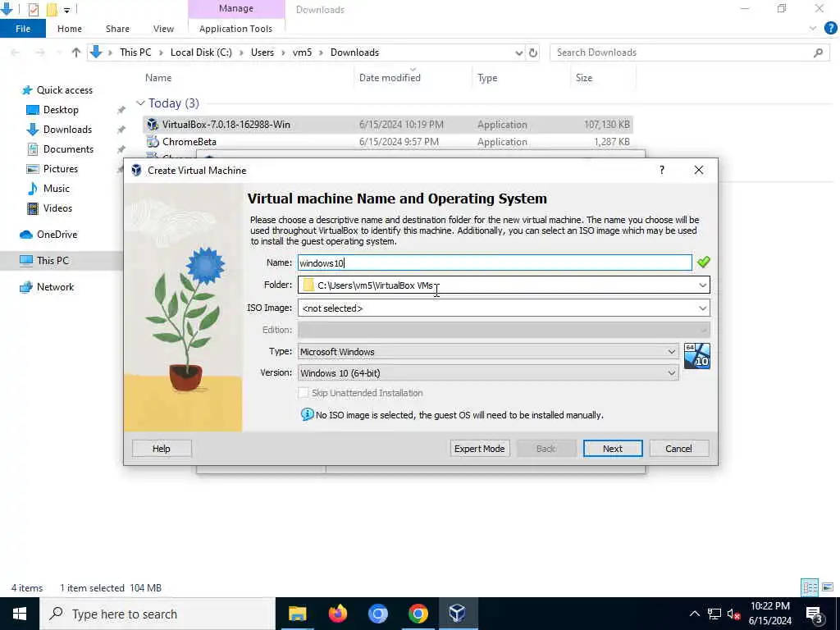Click the muted volume icon in the tray
Viewport: 840px width, 630px height.
pyautogui.click(x=733, y=614)
